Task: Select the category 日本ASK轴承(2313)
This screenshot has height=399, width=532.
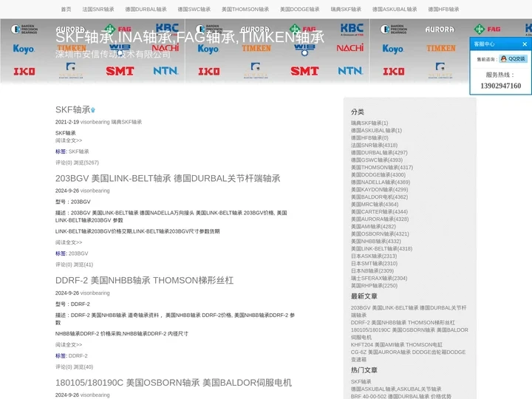Action: [x=374, y=256]
